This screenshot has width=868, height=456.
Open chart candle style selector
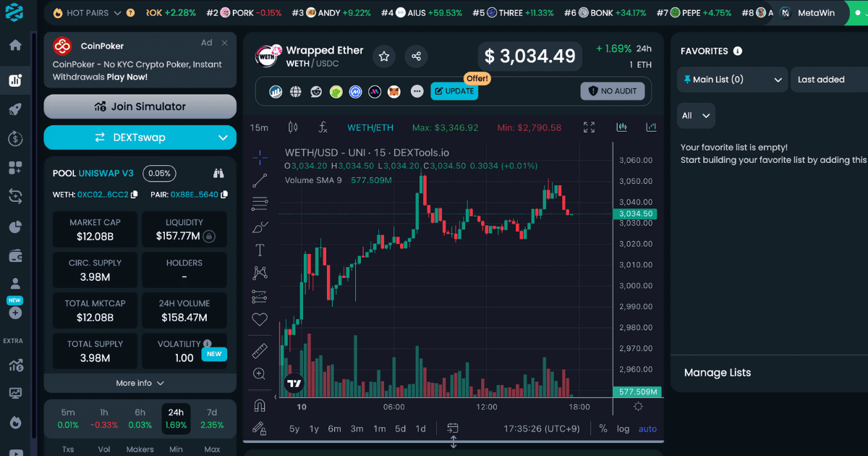tap(293, 127)
